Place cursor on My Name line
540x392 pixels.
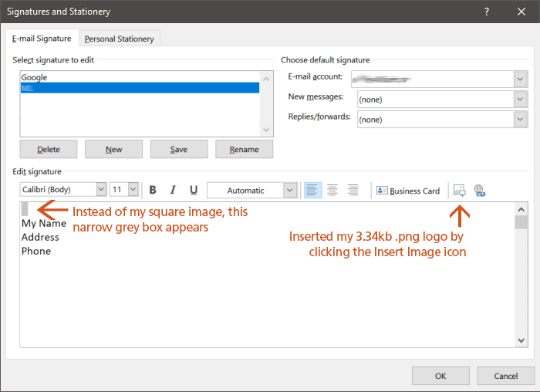[x=44, y=223]
